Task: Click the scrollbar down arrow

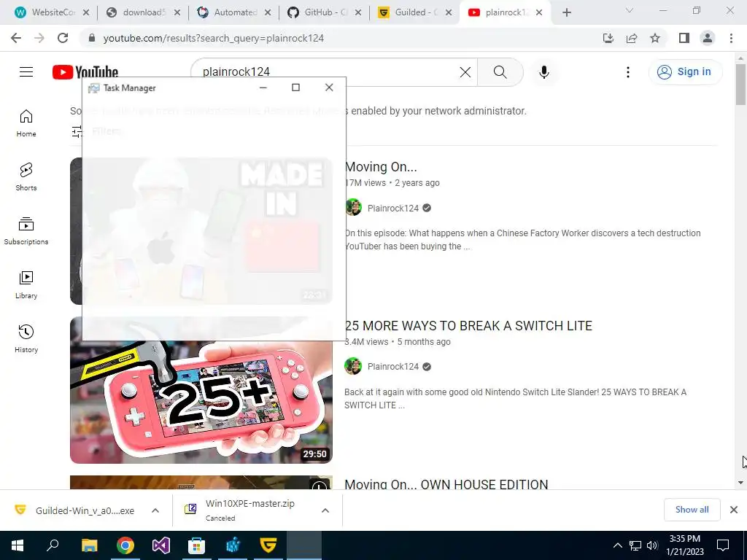Action: pyautogui.click(x=740, y=483)
